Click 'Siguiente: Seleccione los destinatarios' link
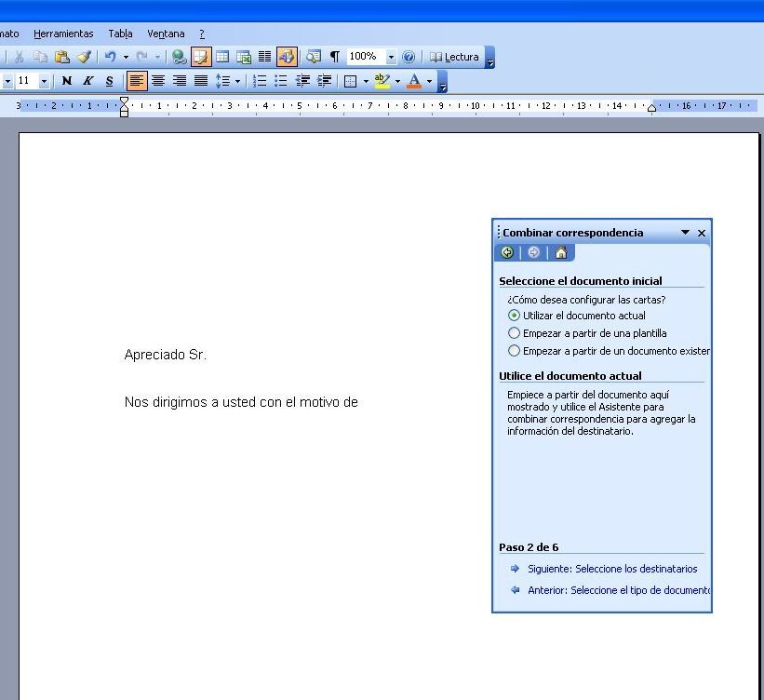This screenshot has width=764, height=700. pos(611,569)
